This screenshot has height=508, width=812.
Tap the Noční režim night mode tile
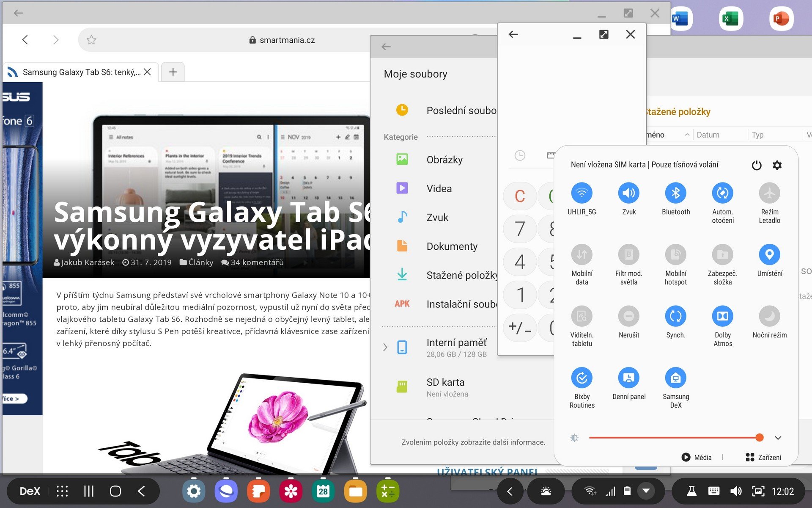pos(769,316)
